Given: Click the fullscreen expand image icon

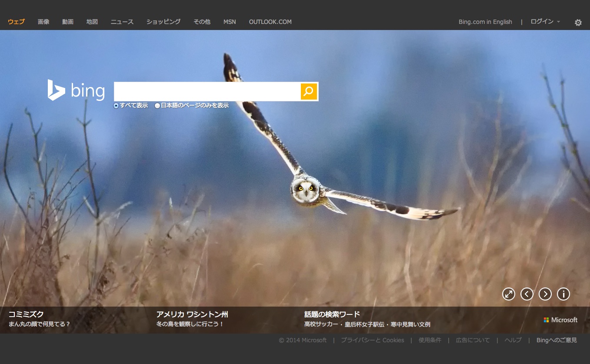Looking at the screenshot, I should [x=508, y=294].
